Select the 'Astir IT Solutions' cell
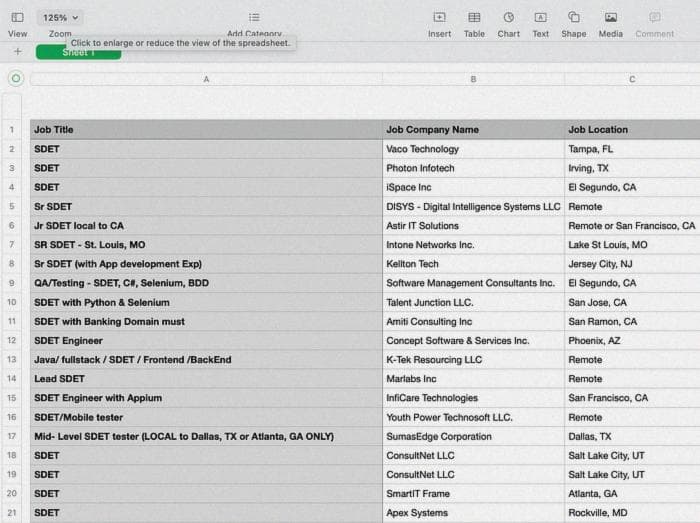 coord(473,226)
